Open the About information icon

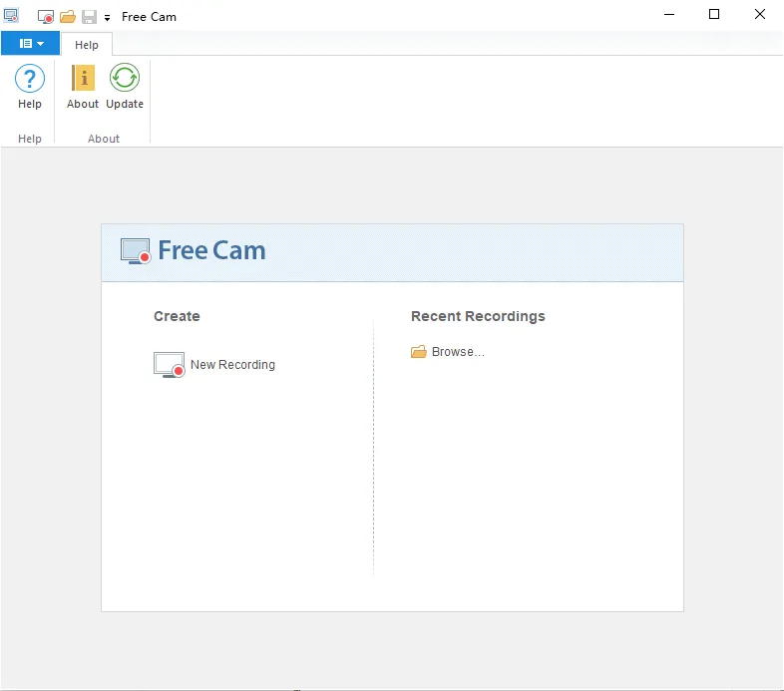[83, 78]
